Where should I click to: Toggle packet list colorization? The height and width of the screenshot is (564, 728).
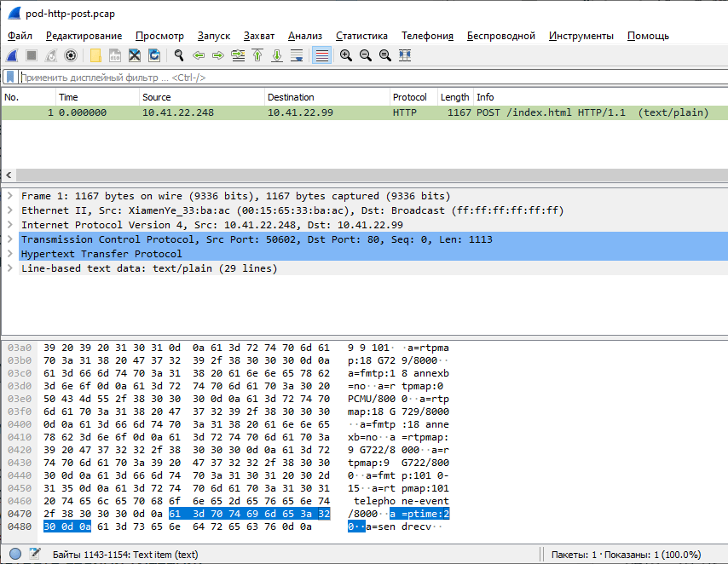(x=321, y=55)
